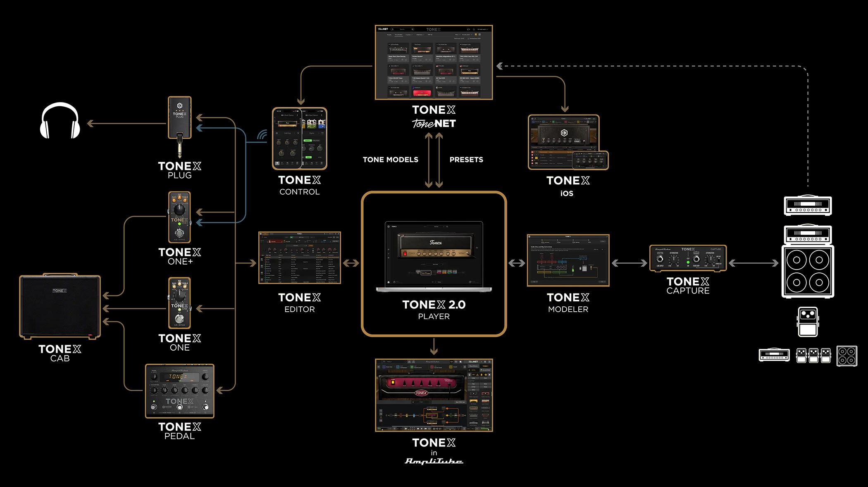
Task: Select the large TONEX Pedal unit image
Action: 179,391
